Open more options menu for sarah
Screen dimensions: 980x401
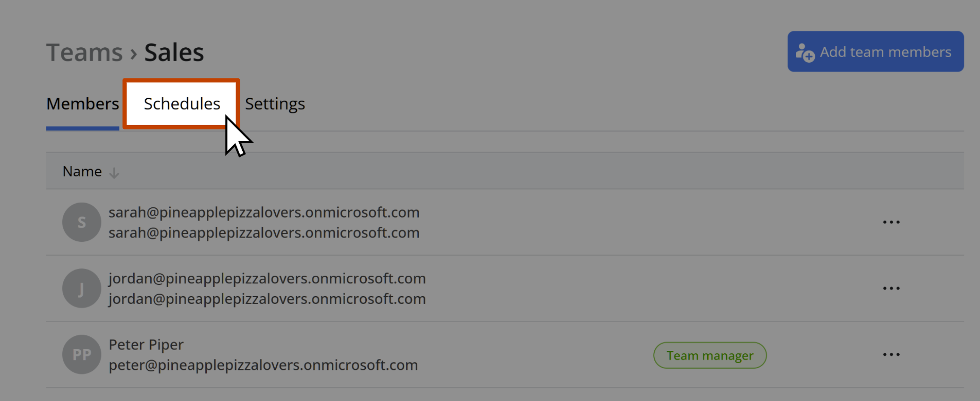point(891,222)
